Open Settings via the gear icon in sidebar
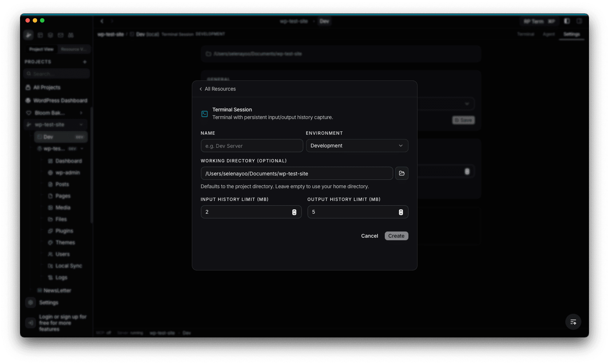 pos(31,302)
